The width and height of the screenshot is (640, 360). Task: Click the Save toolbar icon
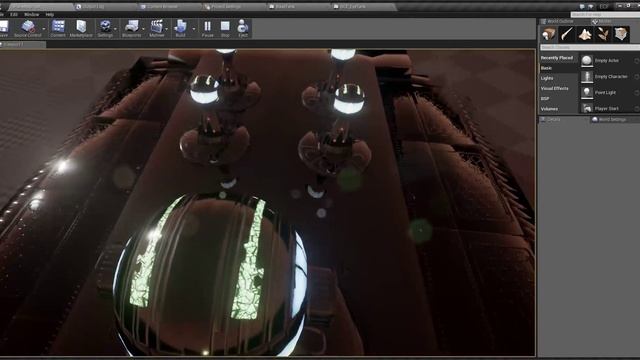(3, 29)
